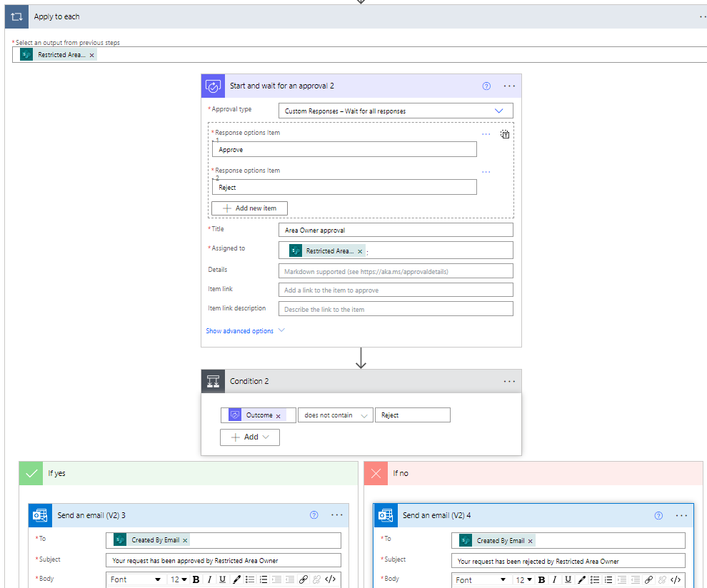Open the 'does not contain' operator dropdown
This screenshot has height=588, width=707.
pos(336,415)
